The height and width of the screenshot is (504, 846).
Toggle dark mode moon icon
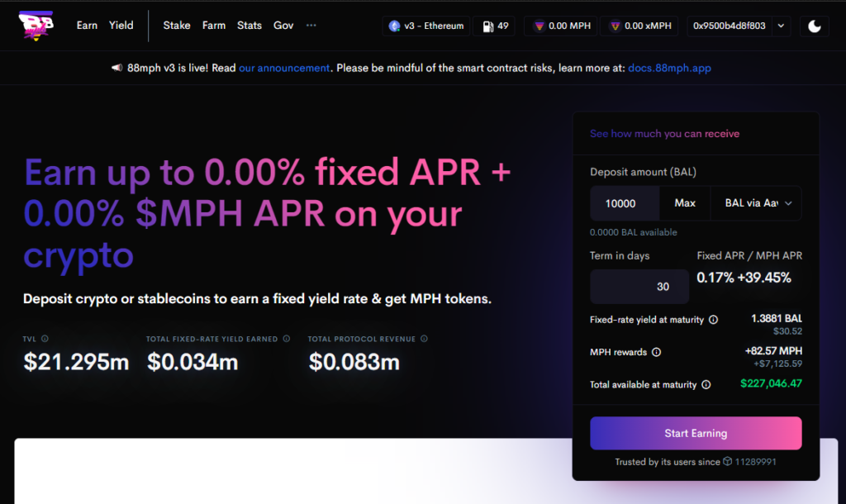(814, 26)
